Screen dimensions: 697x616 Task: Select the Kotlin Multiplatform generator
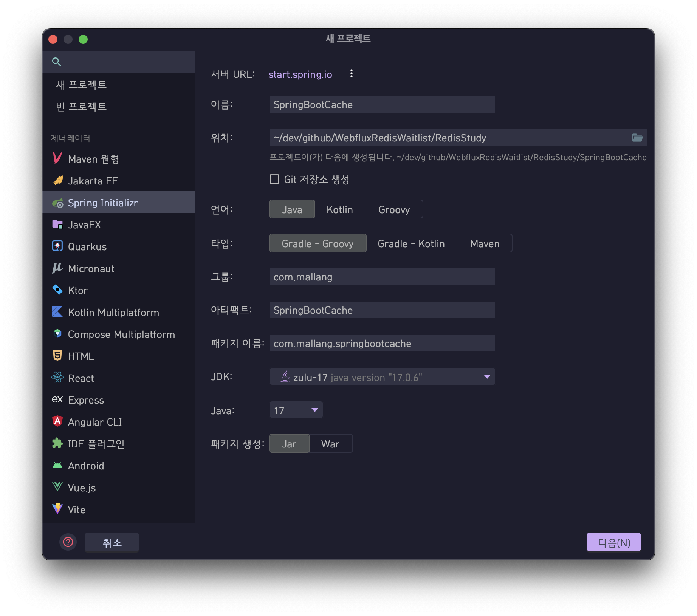(x=119, y=312)
